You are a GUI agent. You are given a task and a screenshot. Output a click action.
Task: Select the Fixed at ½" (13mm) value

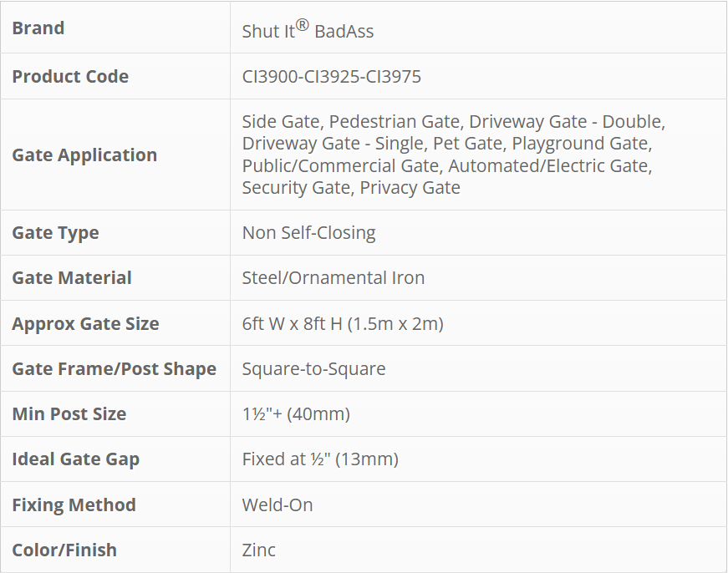(320, 459)
